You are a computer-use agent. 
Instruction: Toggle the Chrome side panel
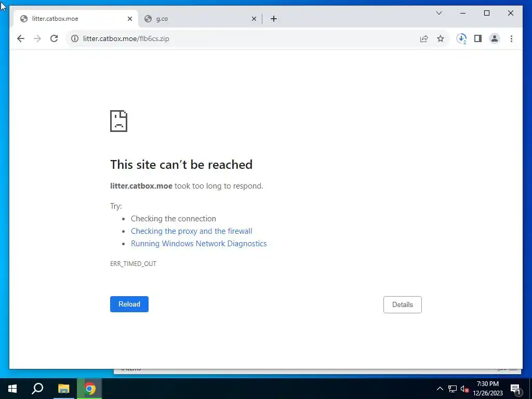coord(478,38)
